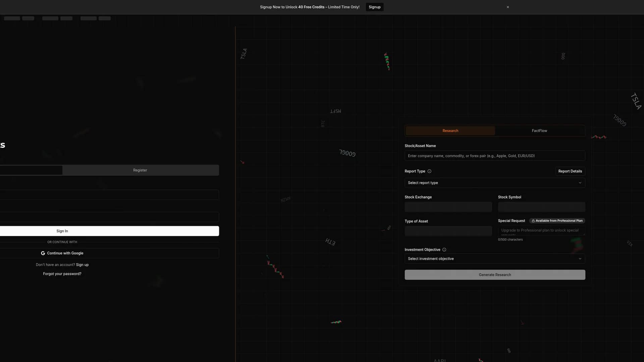This screenshot has width=644, height=362.
Task: Click the Stock/Asset Name input field
Action: click(x=495, y=156)
